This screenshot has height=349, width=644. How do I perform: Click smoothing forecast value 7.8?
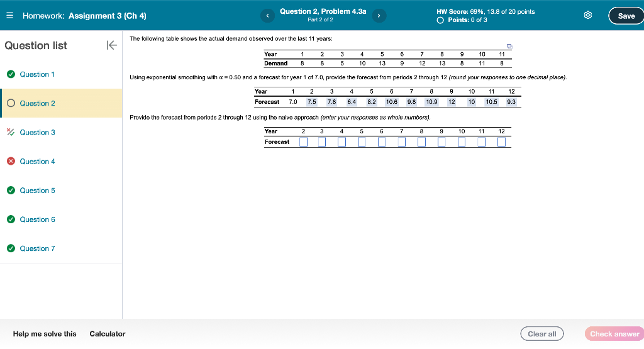tap(331, 102)
